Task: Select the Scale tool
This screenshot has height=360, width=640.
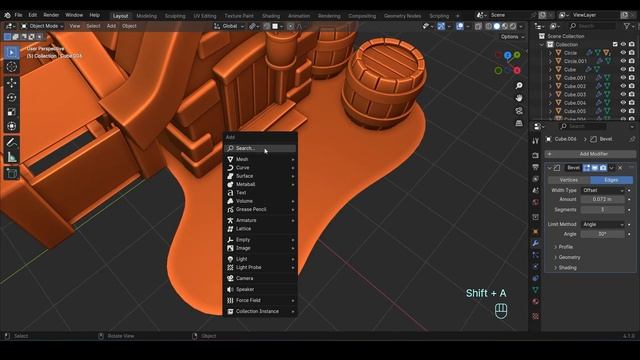Action: [11, 111]
